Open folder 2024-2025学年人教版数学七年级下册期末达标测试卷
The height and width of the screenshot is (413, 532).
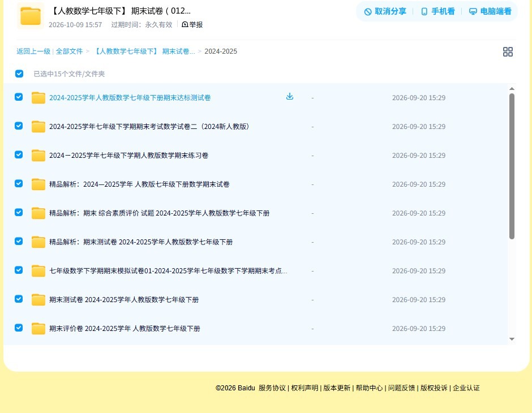pos(130,98)
